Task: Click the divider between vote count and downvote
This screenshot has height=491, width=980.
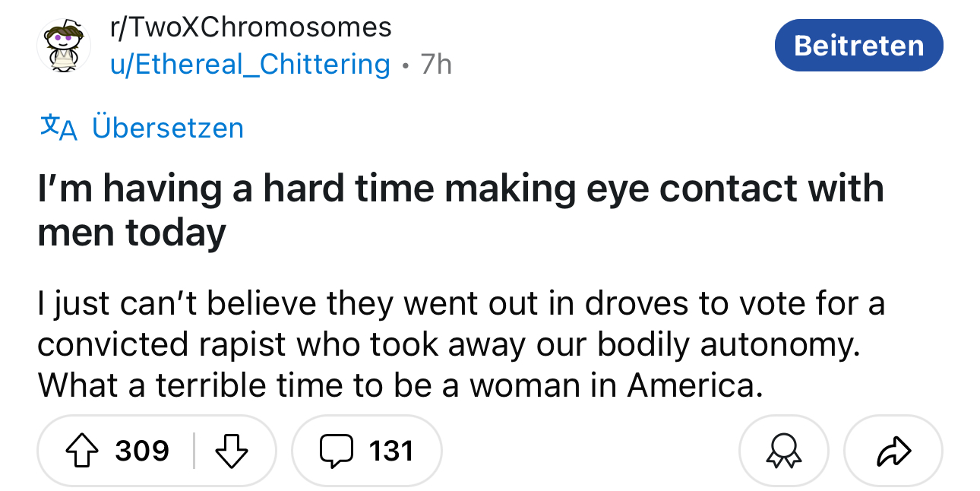Action: coord(194,451)
